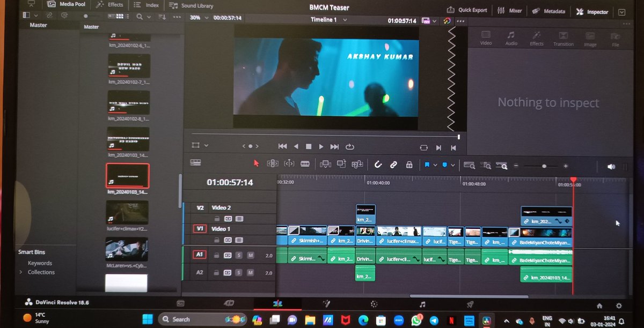Stop playback in the viewer
Image resolution: width=644 pixels, height=328 pixels.
coord(309,146)
